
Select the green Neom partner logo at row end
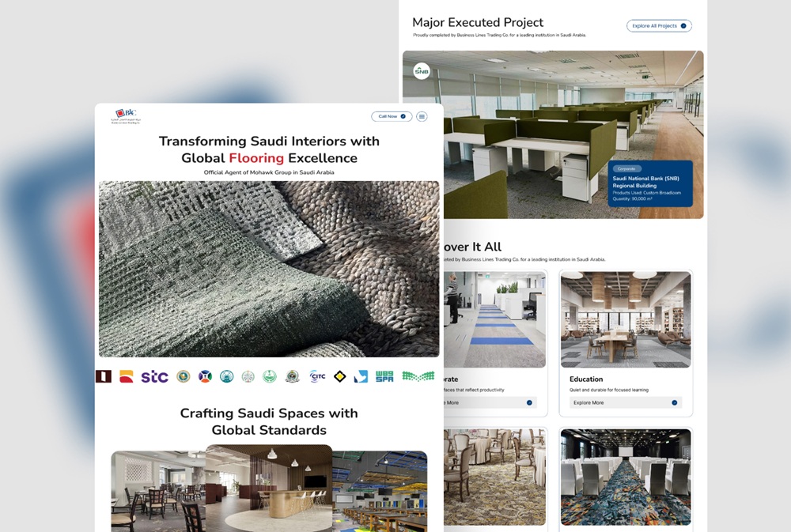[x=417, y=375]
